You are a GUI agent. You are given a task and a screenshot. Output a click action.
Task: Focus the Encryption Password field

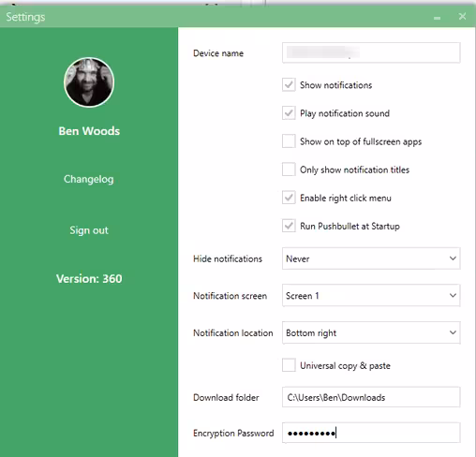[x=371, y=433]
